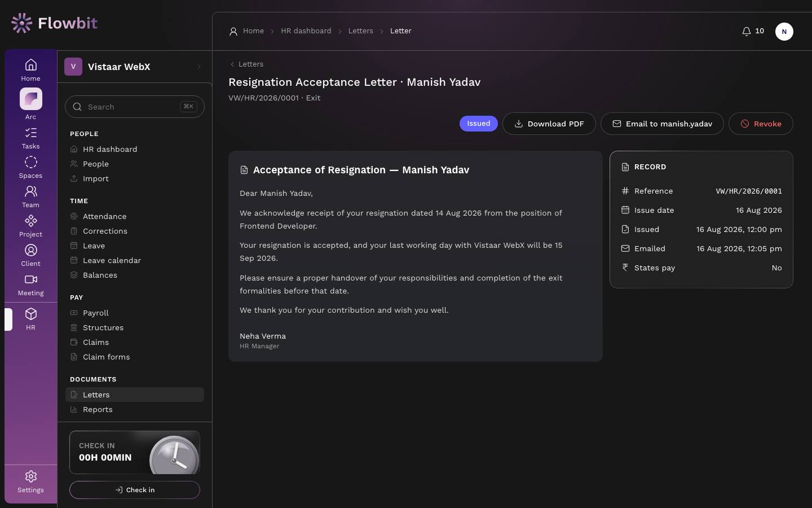Click the Flowbit logo
The width and height of the screenshot is (812, 508).
pyautogui.click(x=54, y=23)
